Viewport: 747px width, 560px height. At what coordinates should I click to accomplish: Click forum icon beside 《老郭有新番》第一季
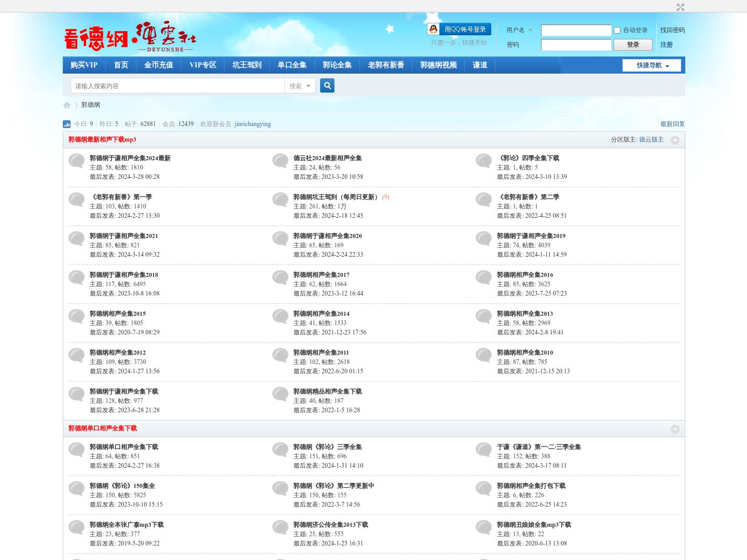(77, 200)
